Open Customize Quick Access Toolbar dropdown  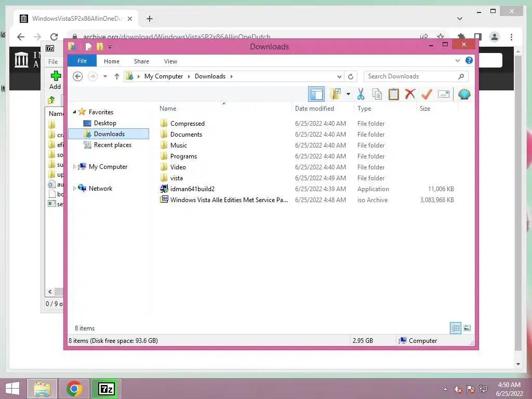(x=110, y=47)
